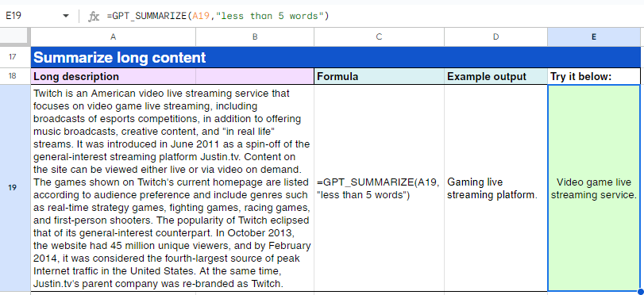This screenshot has width=644, height=295.
Task: Select column B header
Action: click(x=255, y=37)
